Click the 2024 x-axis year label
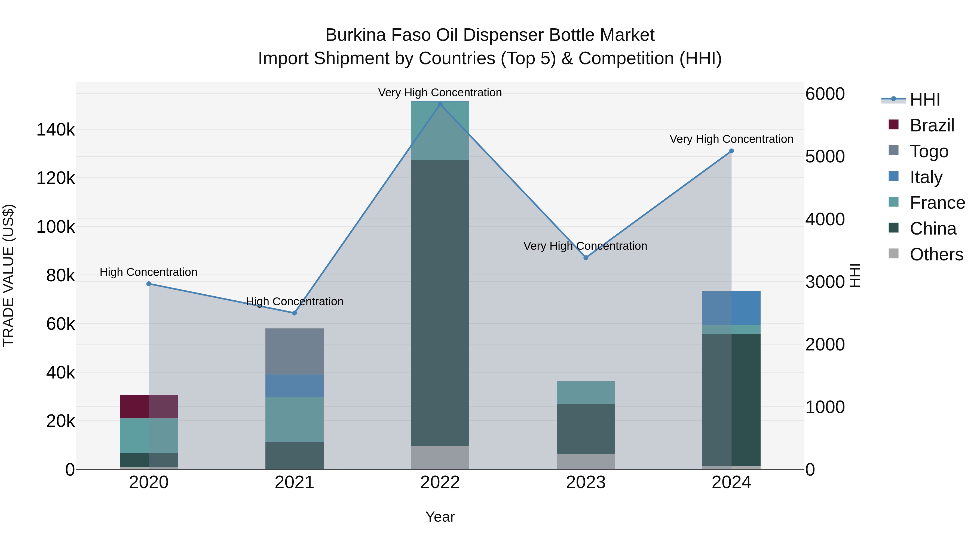This screenshot has width=980, height=551. click(x=731, y=482)
